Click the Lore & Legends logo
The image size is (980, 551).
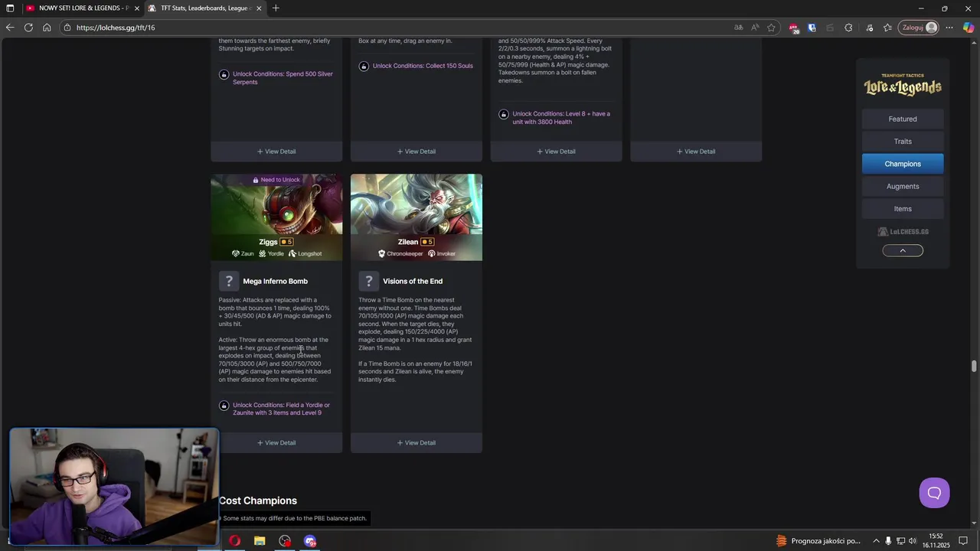[903, 85]
